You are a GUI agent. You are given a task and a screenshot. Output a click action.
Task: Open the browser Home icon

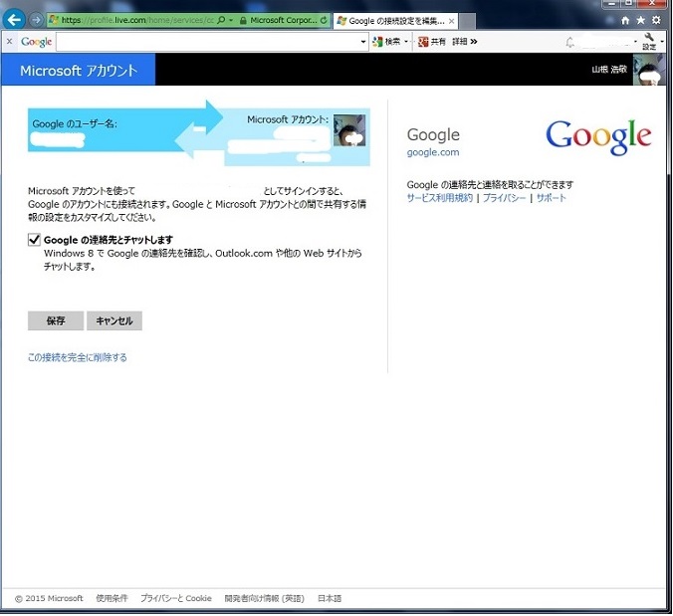pyautogui.click(x=625, y=20)
